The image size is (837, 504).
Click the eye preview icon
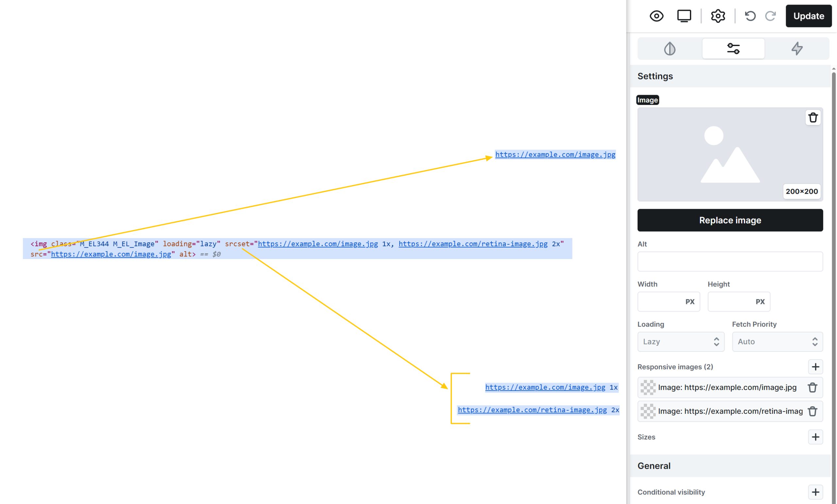coord(656,16)
